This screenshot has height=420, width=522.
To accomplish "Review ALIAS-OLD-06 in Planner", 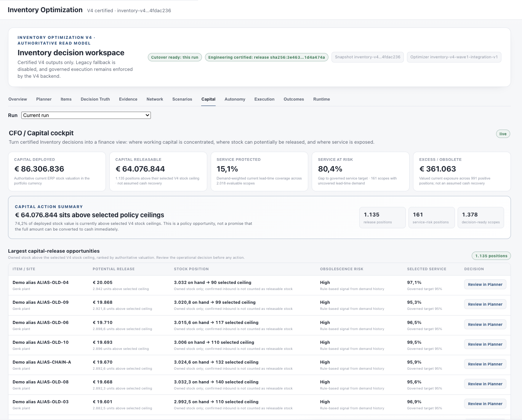I will 485,324.
